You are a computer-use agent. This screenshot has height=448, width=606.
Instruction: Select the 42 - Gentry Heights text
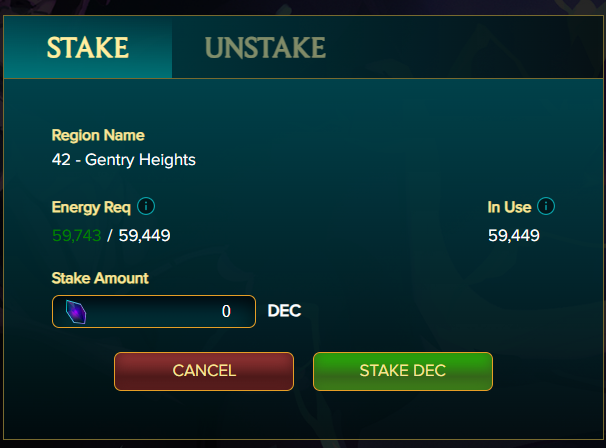[124, 160]
